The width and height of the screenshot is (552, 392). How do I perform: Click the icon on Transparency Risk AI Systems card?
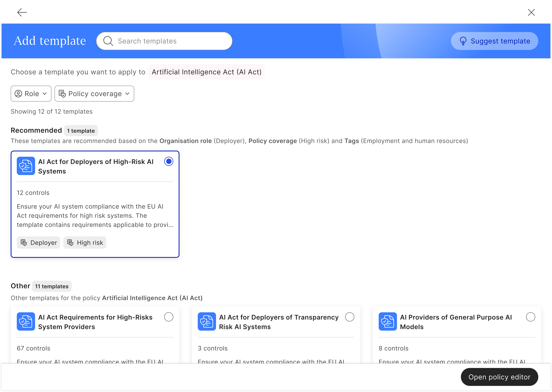click(207, 321)
